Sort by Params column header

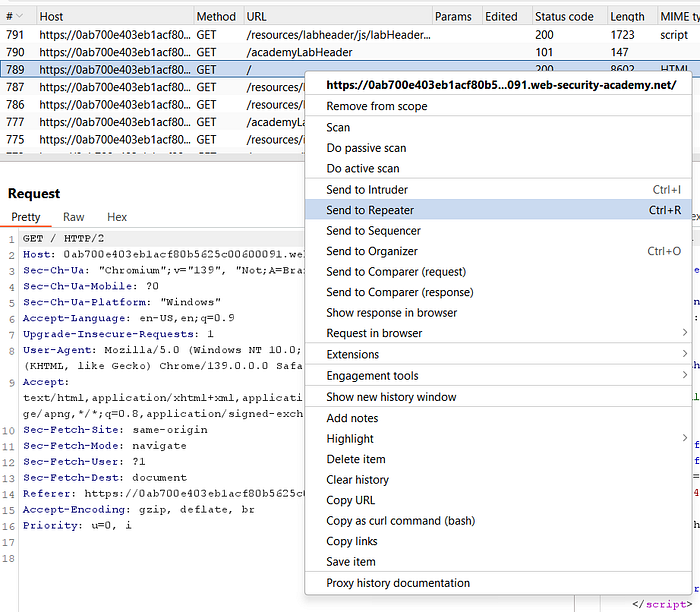457,17
